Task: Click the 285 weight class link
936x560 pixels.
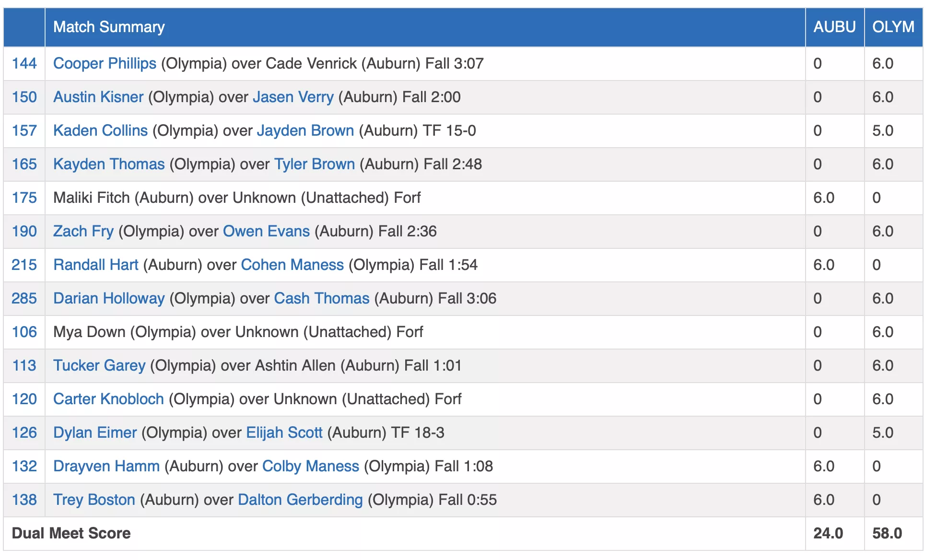Action: pos(24,298)
